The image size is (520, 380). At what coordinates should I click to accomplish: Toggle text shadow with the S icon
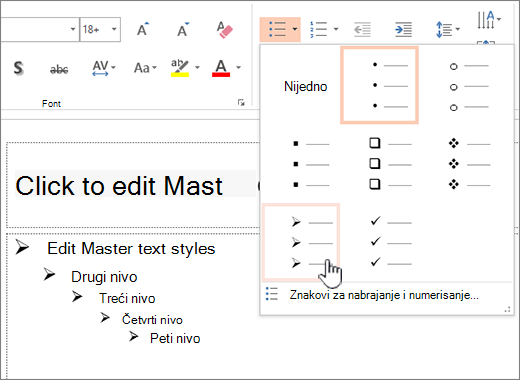coord(18,68)
